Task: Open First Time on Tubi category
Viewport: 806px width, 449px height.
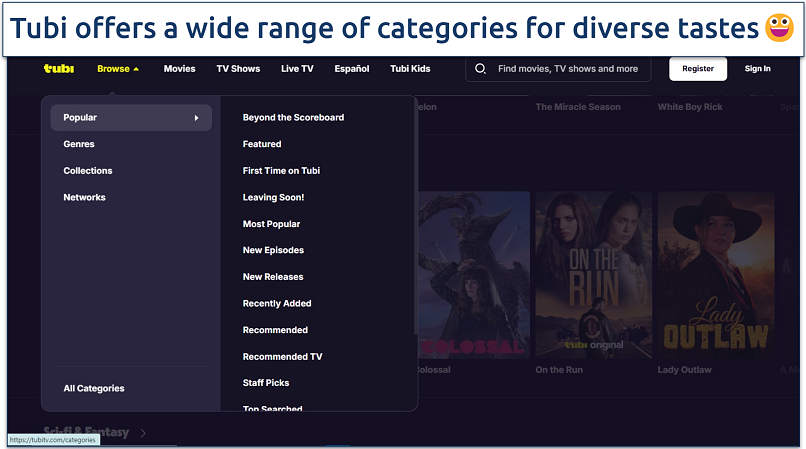Action: (281, 171)
